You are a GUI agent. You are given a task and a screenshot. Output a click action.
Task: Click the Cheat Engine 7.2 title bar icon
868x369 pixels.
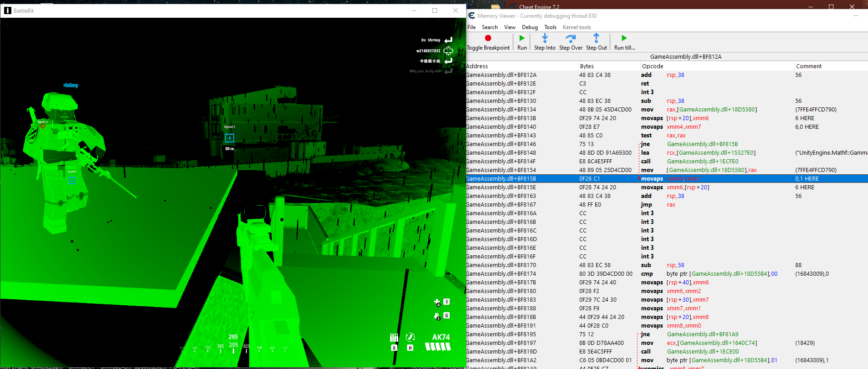[x=513, y=7]
